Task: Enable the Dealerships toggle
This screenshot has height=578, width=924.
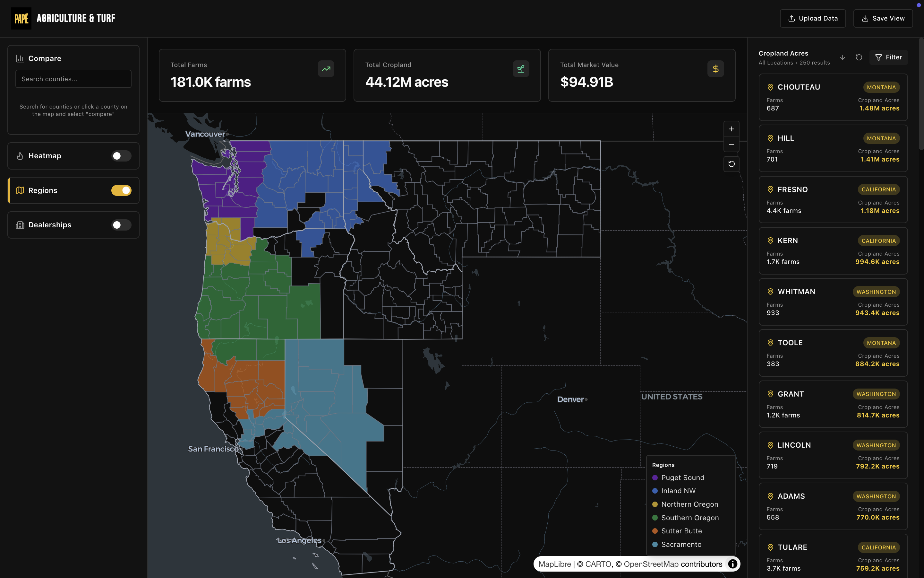Action: (121, 225)
